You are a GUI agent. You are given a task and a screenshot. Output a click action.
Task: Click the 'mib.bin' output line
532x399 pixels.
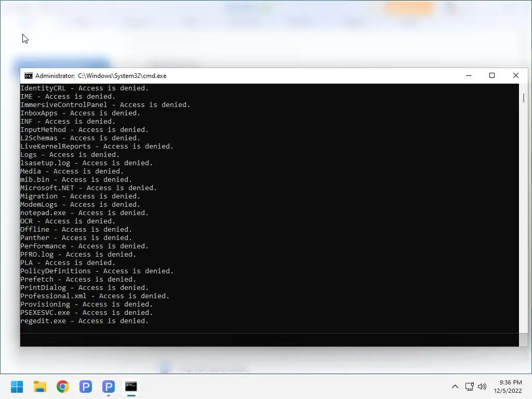(x=76, y=179)
